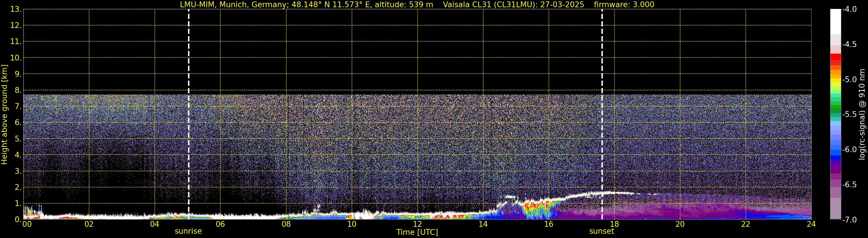Click the height axis tick '3.'
The width and height of the screenshot is (868, 238).
point(18,171)
